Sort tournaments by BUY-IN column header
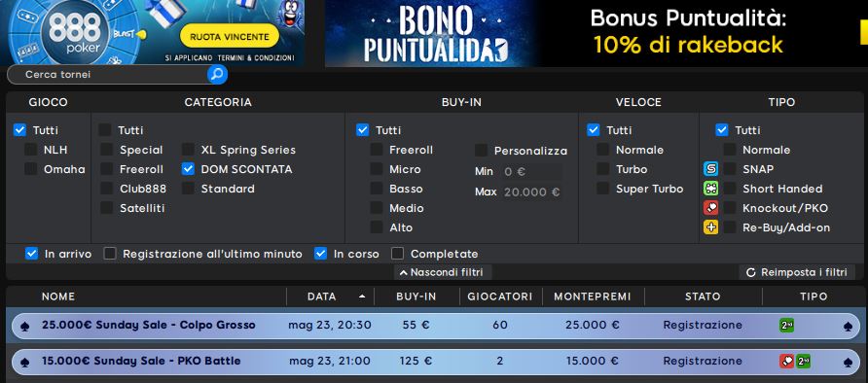 pyautogui.click(x=416, y=296)
